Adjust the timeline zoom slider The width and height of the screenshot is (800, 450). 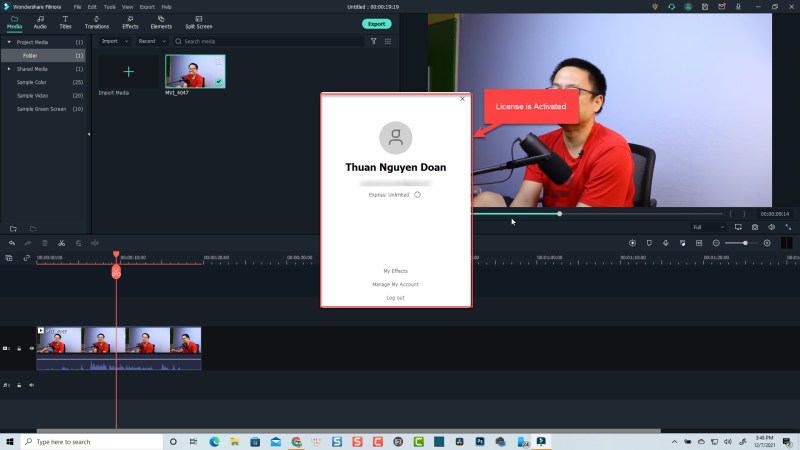pos(744,243)
